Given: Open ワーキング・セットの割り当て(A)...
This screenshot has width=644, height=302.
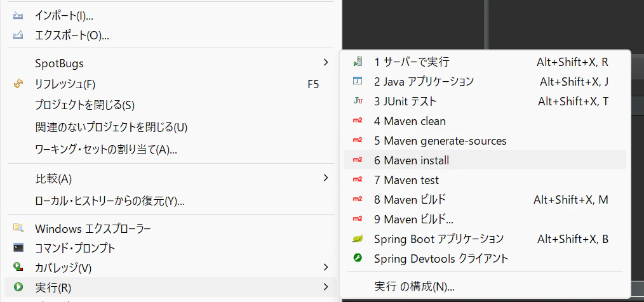Looking at the screenshot, I should click(172, 149).
